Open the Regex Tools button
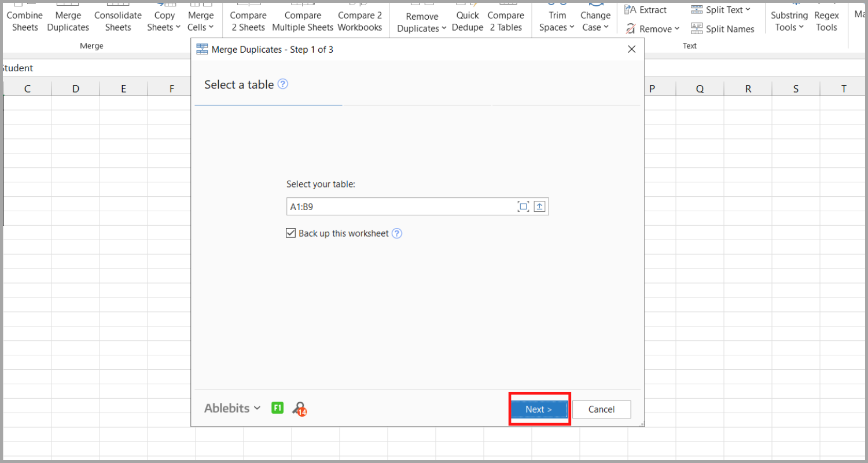 coord(826,21)
